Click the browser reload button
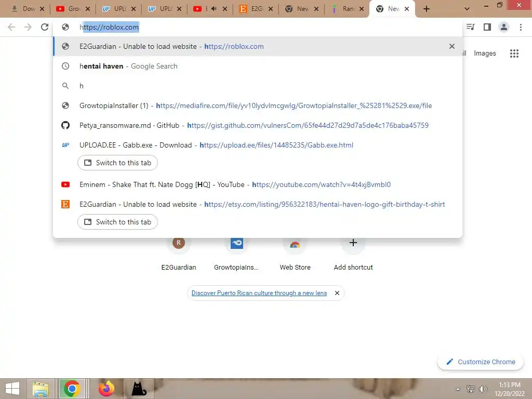 coord(45,27)
